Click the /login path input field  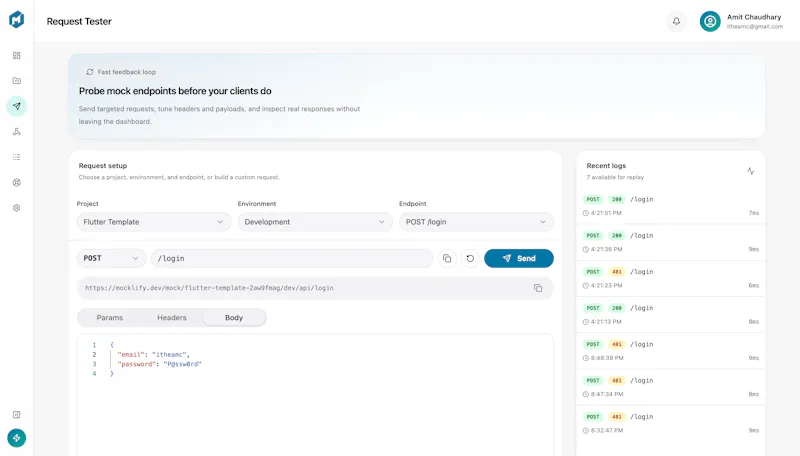[x=292, y=259]
